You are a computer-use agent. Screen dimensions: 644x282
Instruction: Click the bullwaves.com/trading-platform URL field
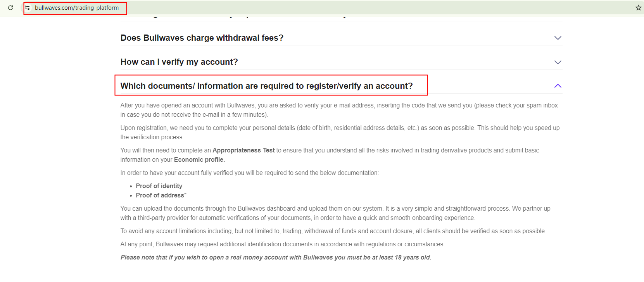tap(77, 8)
